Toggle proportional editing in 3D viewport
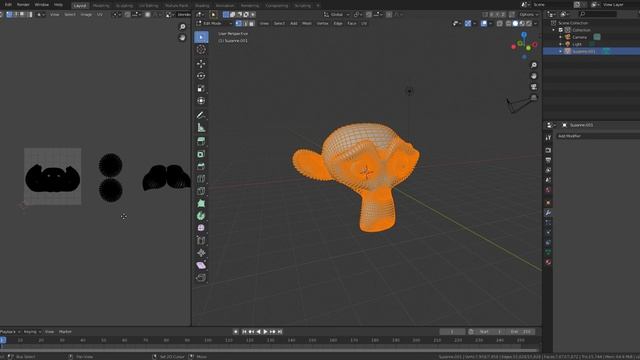 tap(389, 14)
